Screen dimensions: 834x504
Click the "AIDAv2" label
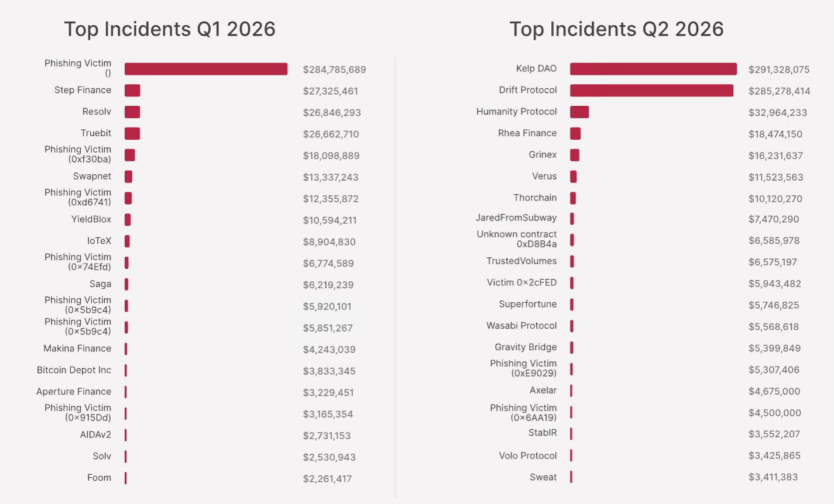[x=95, y=435]
